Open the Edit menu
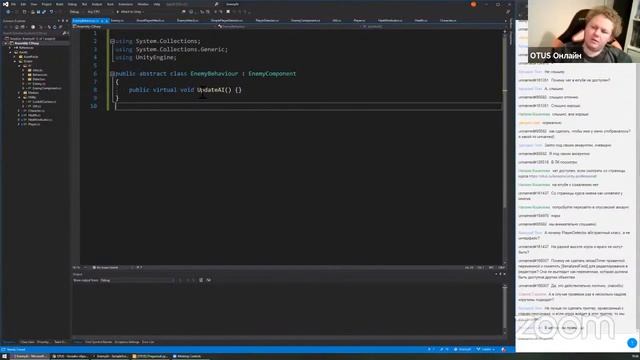This screenshot has height=360, width=640. click(23, 4)
